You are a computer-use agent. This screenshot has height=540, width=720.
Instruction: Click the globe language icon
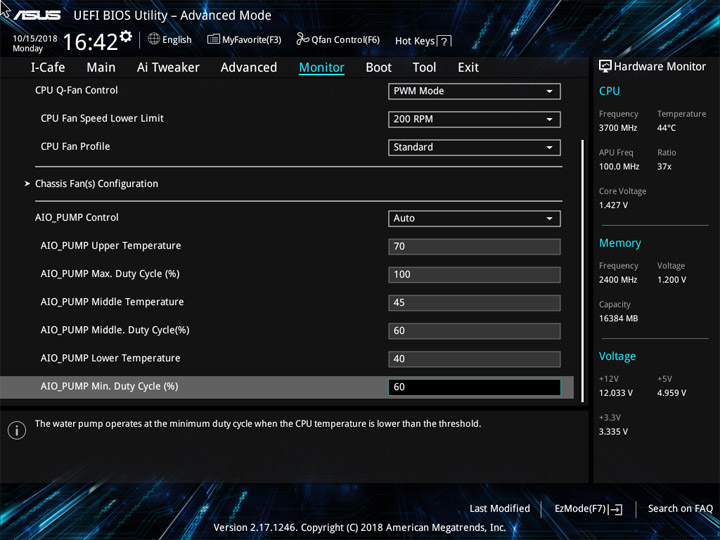(x=154, y=39)
